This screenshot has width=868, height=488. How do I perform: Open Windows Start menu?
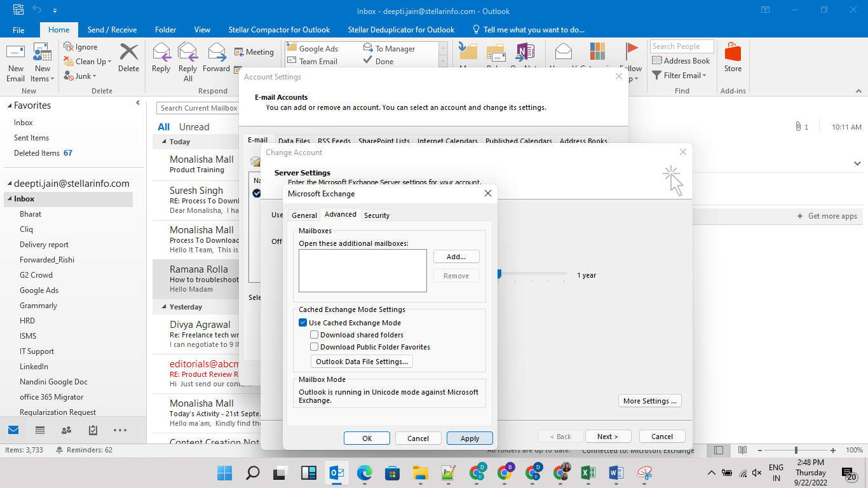click(224, 473)
